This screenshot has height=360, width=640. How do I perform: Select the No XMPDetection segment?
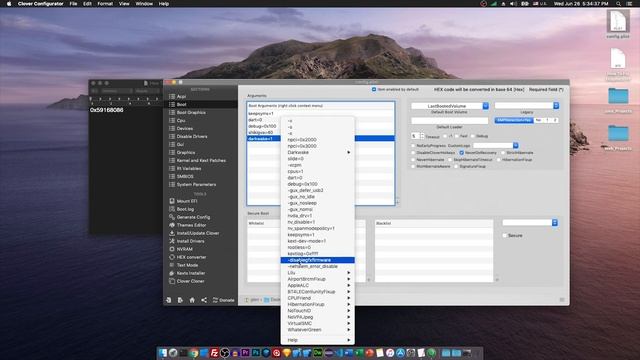click(538, 120)
